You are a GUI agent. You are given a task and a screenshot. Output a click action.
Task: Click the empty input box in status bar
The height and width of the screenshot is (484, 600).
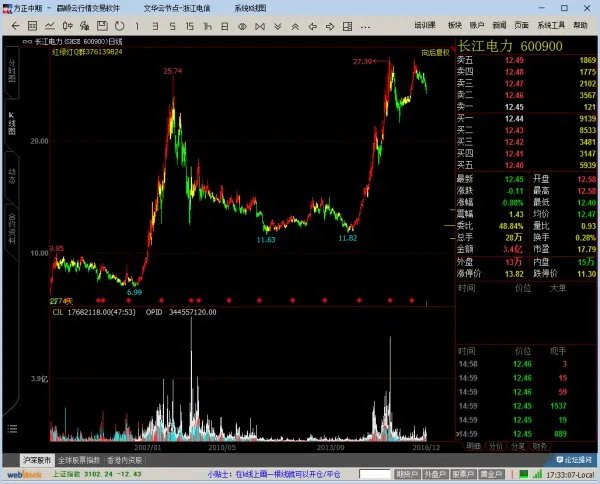(374, 474)
